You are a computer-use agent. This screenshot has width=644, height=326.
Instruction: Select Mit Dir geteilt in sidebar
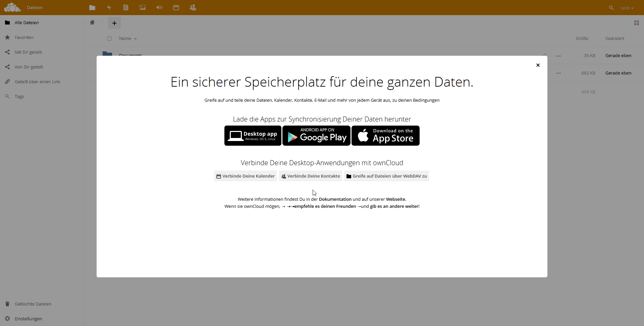42,52
